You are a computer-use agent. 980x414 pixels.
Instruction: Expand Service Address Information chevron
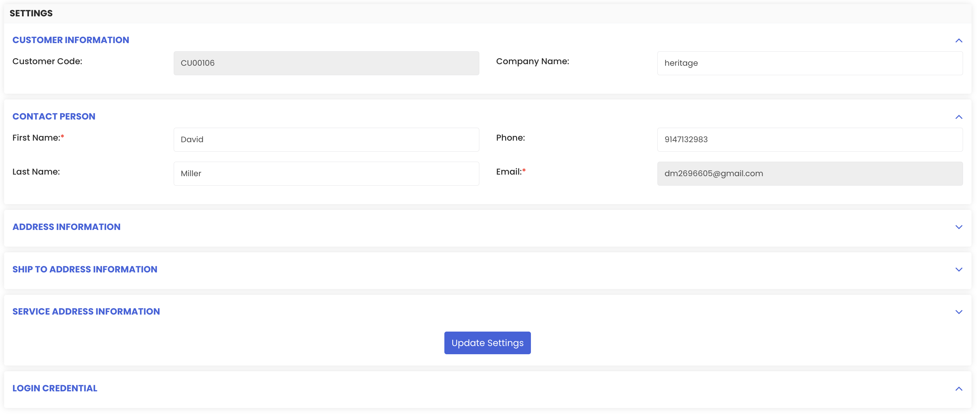[958, 312]
